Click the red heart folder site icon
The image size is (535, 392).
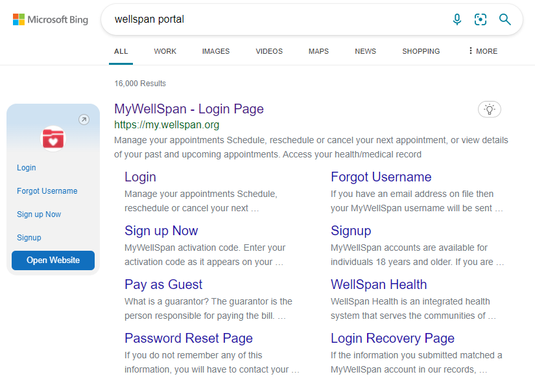(x=53, y=139)
